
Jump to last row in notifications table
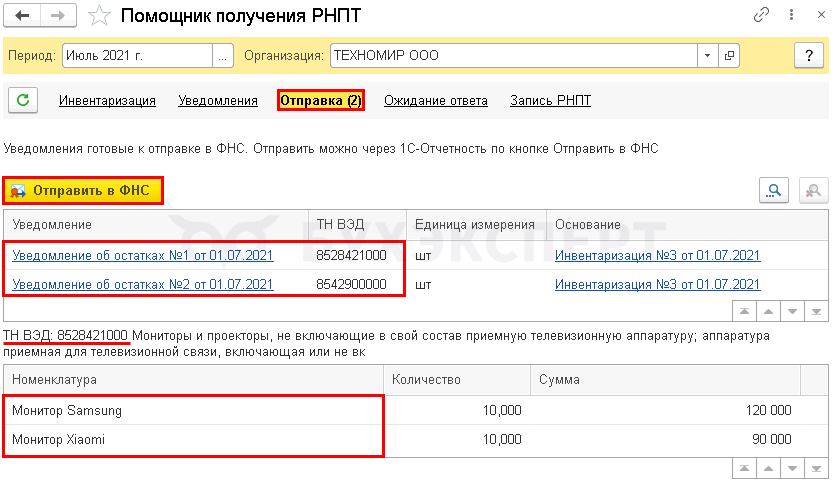pos(816,311)
